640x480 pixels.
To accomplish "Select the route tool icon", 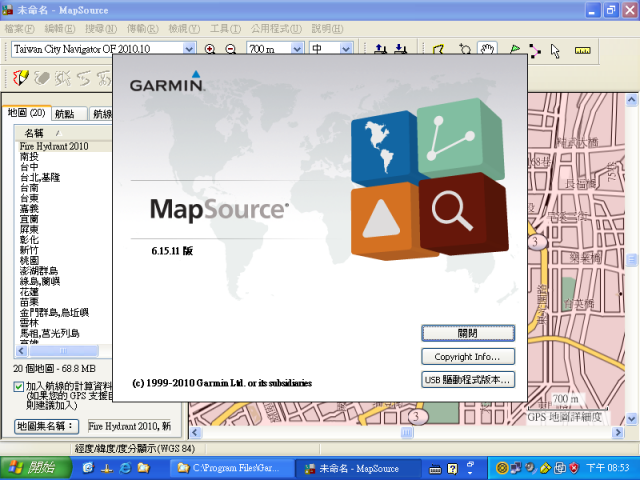I will tap(535, 51).
